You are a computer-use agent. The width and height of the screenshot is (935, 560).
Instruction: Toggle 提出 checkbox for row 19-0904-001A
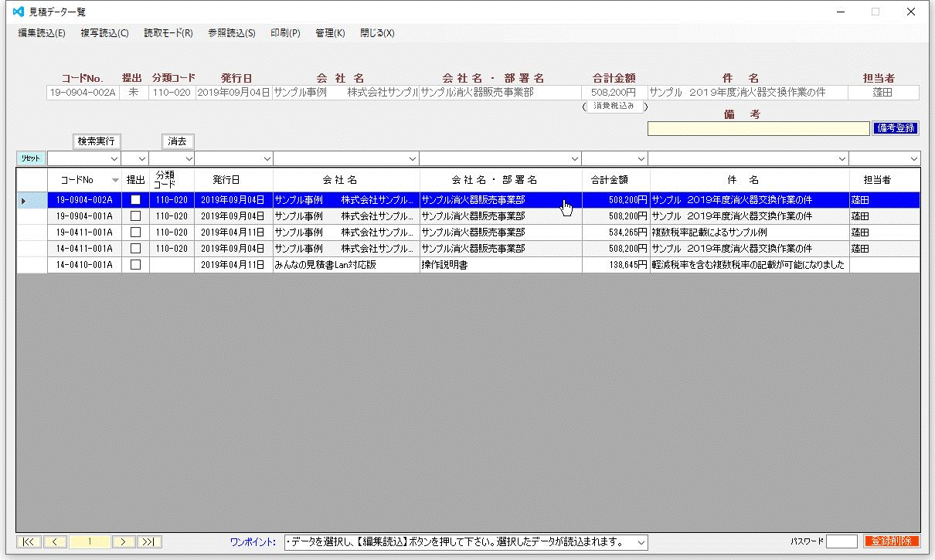pyautogui.click(x=135, y=216)
